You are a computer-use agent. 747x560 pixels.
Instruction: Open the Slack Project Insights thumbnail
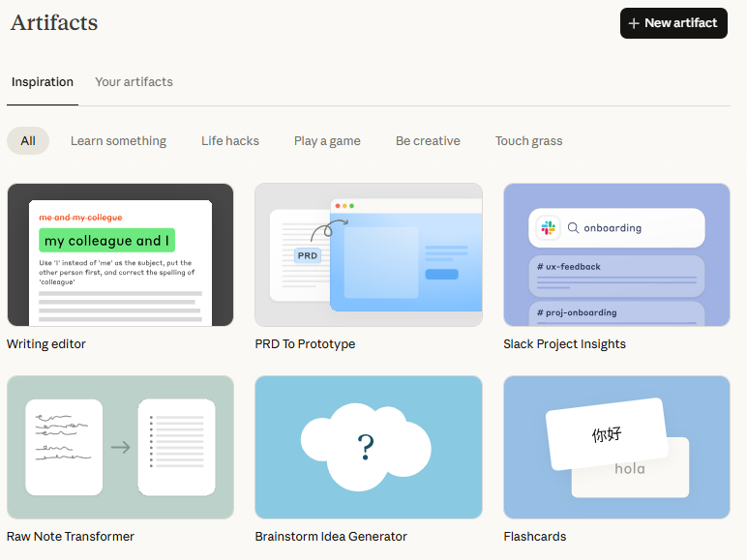pyautogui.click(x=616, y=254)
